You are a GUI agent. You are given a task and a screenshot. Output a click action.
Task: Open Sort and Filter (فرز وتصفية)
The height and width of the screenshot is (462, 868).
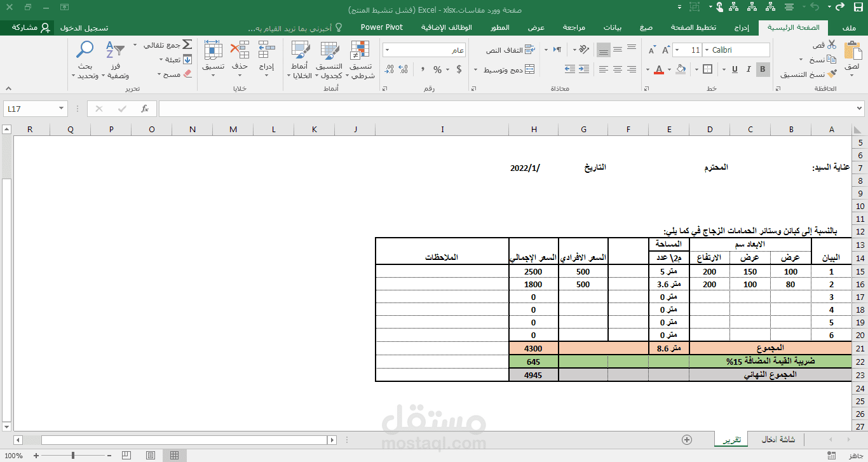click(x=118, y=60)
